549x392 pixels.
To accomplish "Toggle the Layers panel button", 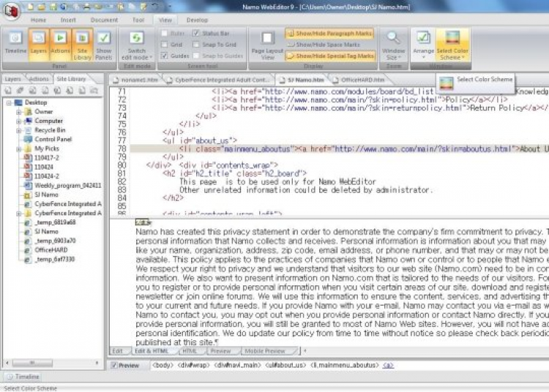I will 39,45.
